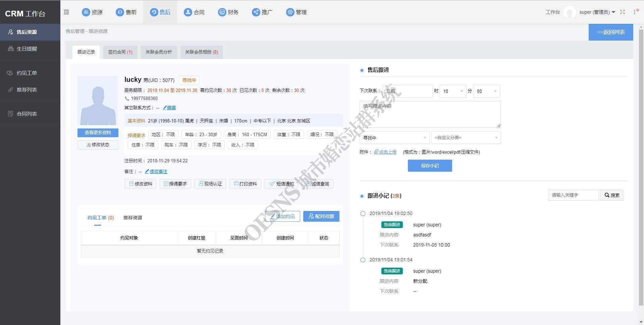Click the 填写跟进内容 text area
This screenshot has width=644, height=325.
pyautogui.click(x=430, y=114)
